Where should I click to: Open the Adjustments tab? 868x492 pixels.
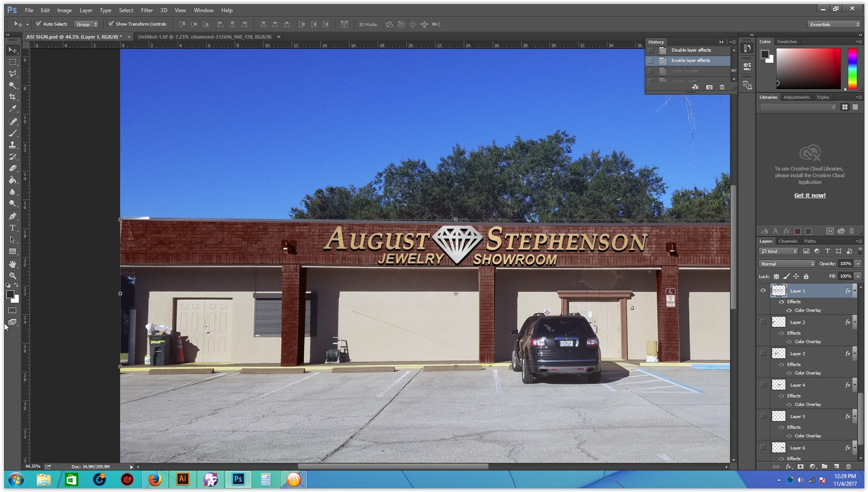796,97
